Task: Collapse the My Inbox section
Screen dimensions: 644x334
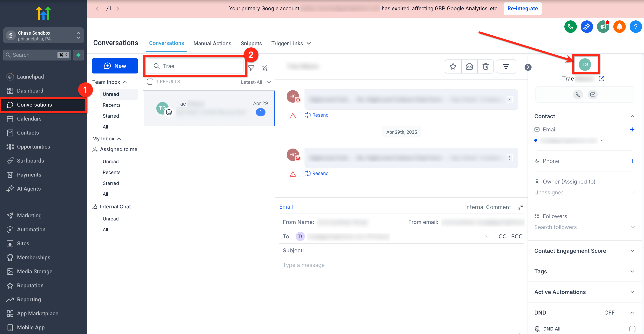Action: [x=106, y=139]
